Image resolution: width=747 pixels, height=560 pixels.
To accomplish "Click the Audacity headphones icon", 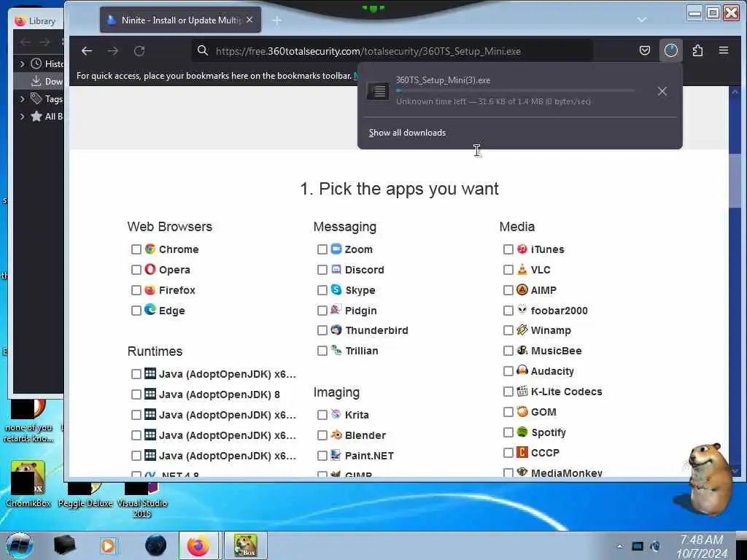I will (522, 370).
